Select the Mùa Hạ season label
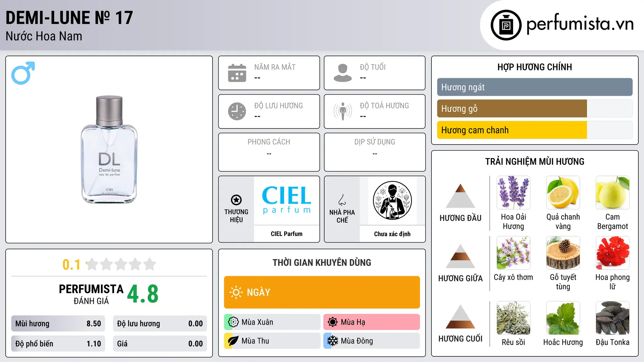Screen dimensions: 644x362 (x=353, y=322)
